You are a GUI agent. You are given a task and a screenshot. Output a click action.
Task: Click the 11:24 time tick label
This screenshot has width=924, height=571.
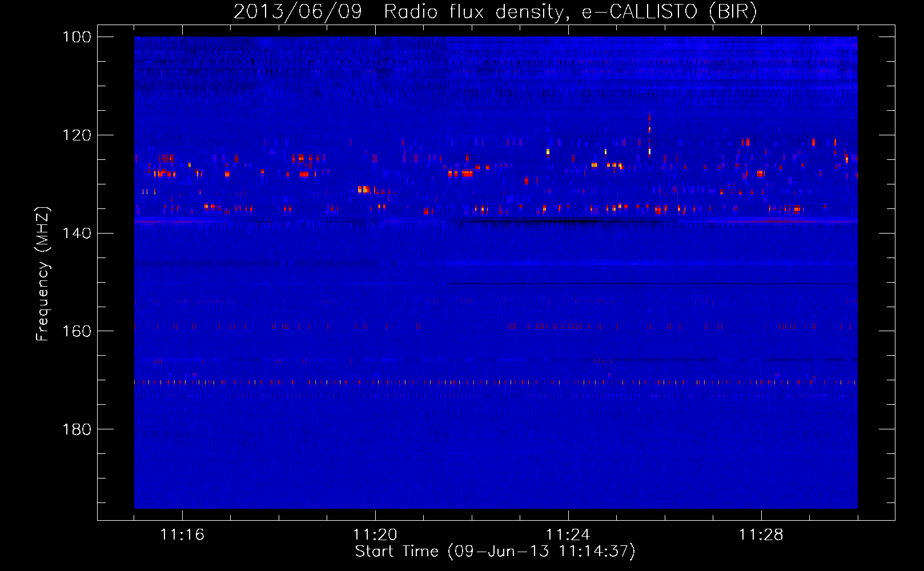coord(568,535)
